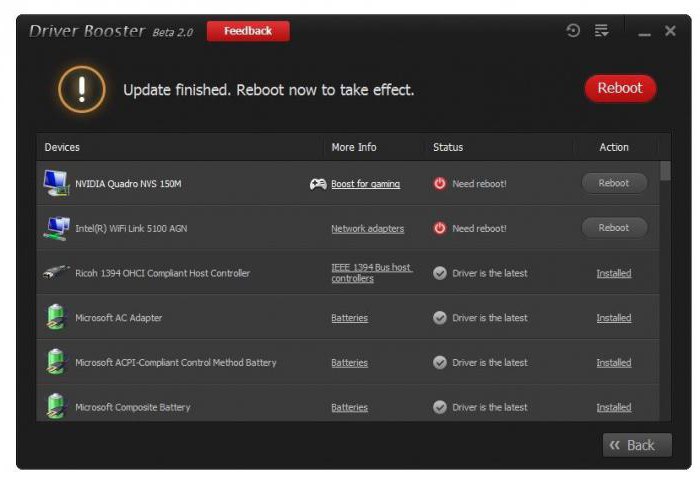Click the Action column header
700x478 pixels.
614,147
